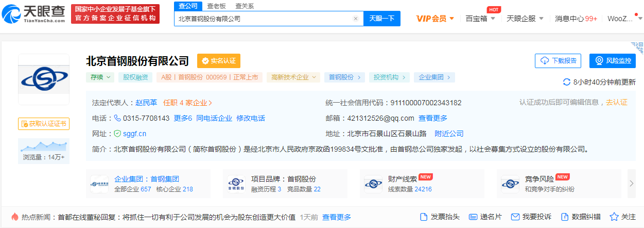Click 查看更多 next to hot news

pyautogui.click(x=337, y=217)
